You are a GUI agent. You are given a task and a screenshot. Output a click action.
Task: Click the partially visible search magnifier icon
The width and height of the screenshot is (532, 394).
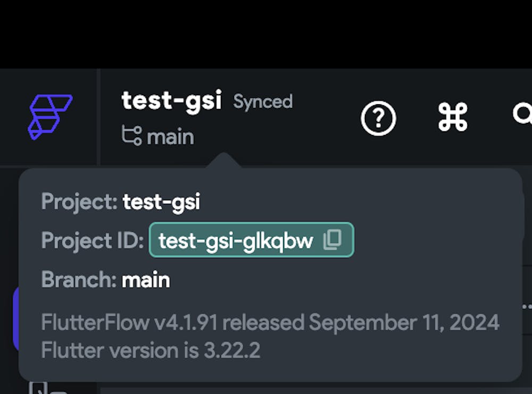(523, 114)
